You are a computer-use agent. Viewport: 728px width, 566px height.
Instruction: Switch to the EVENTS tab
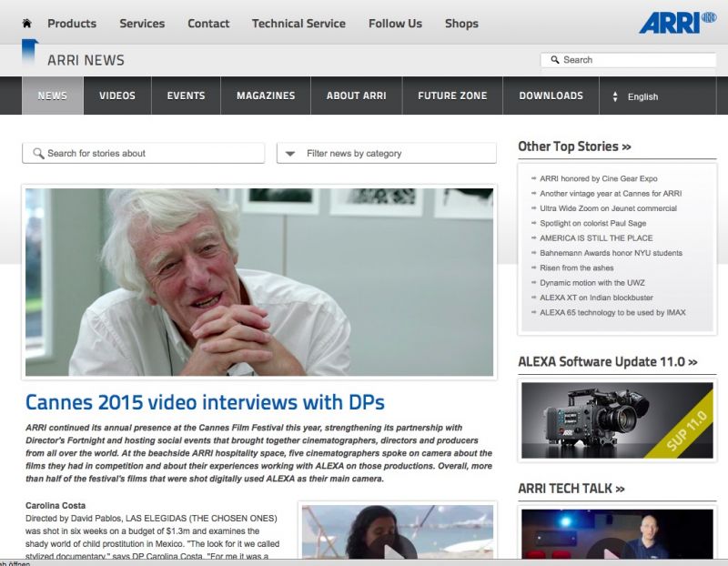pos(187,96)
